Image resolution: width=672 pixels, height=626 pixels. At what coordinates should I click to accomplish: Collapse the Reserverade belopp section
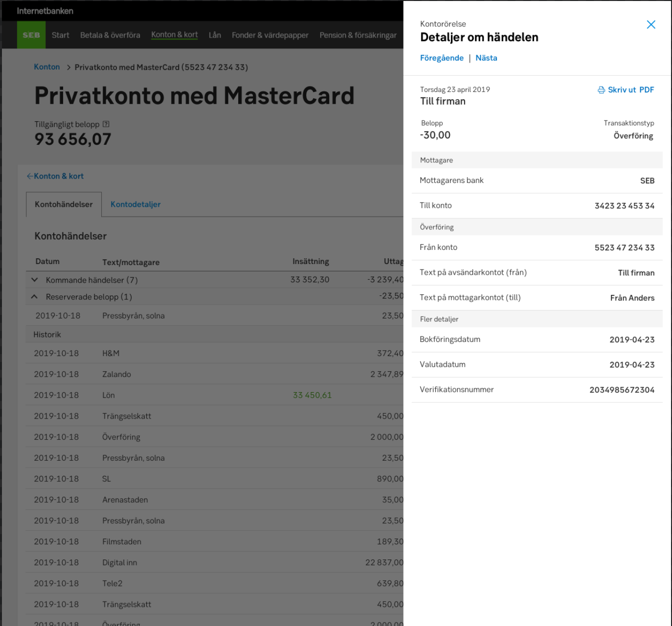pos(34,296)
